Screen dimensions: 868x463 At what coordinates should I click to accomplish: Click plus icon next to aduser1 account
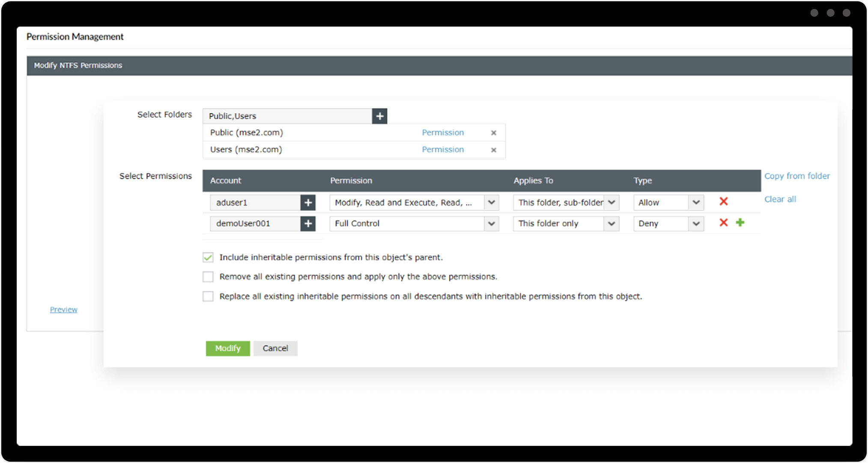[x=308, y=202]
